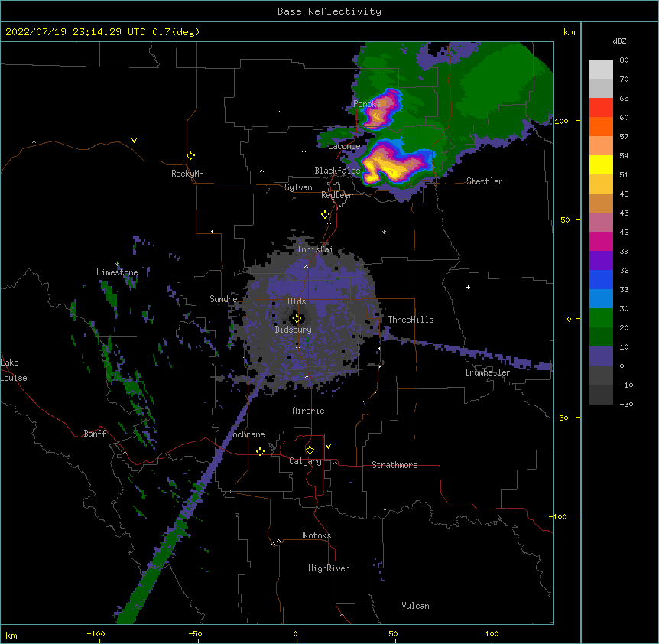Click the Lake Louise label
659x644 pixels.
coord(14,370)
